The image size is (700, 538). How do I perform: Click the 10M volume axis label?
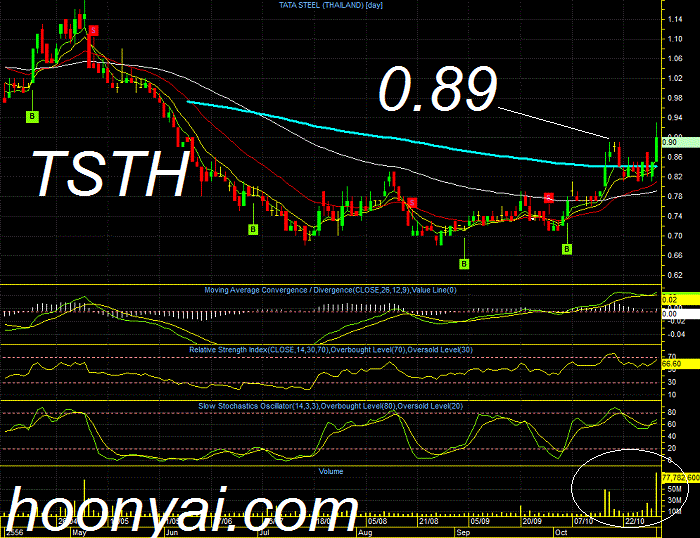pos(675,511)
